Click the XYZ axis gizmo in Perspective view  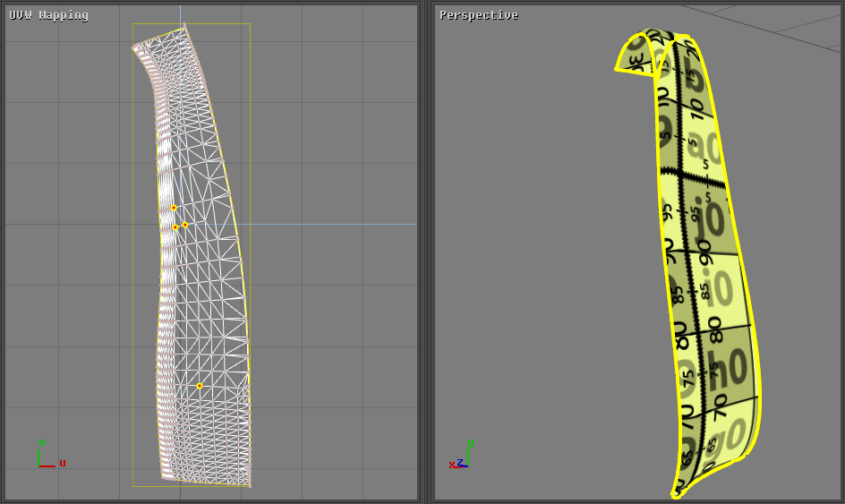[x=461, y=458]
